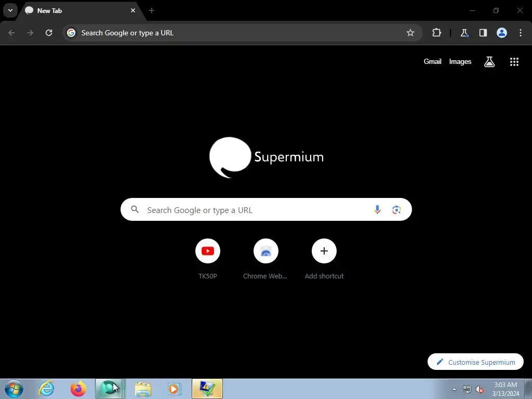This screenshot has width=532, height=399.
Task: Click the forward navigation arrow
Action: pyautogui.click(x=30, y=33)
